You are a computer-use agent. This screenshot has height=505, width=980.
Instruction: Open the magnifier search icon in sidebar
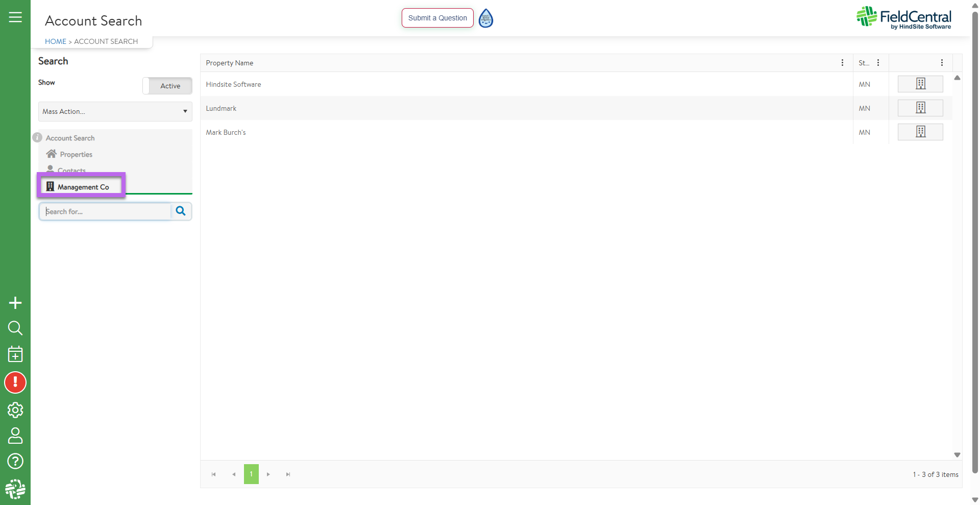tap(15, 328)
